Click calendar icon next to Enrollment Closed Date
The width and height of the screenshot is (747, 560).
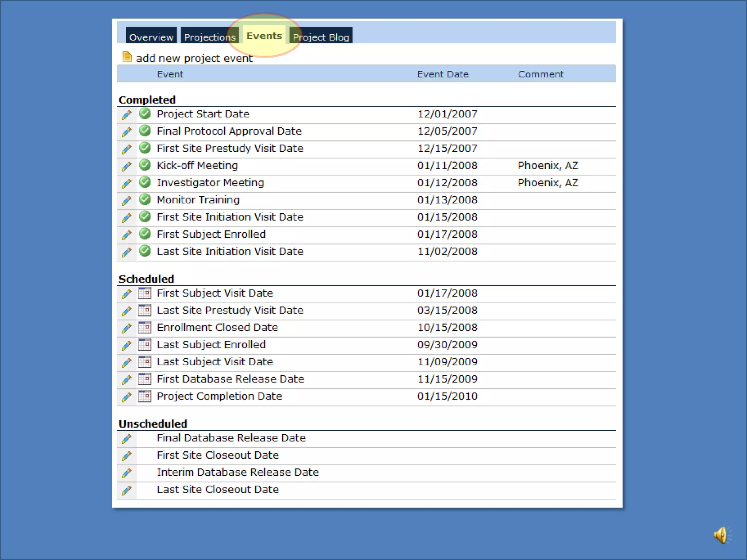coord(145,327)
